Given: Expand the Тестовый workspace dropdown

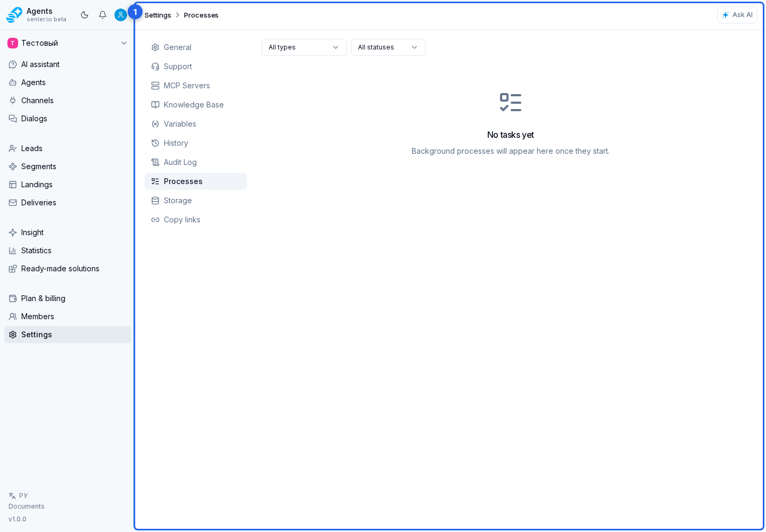Looking at the screenshot, I should pyautogui.click(x=68, y=43).
